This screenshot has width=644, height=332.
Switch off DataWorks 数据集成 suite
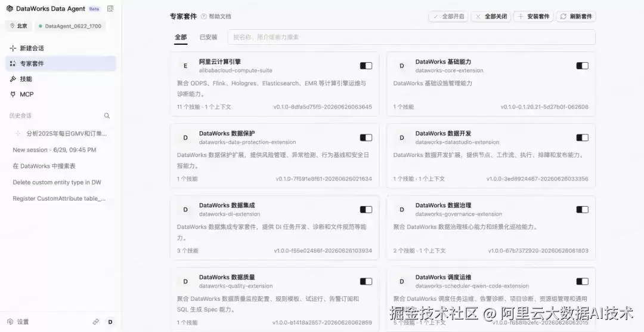click(366, 210)
